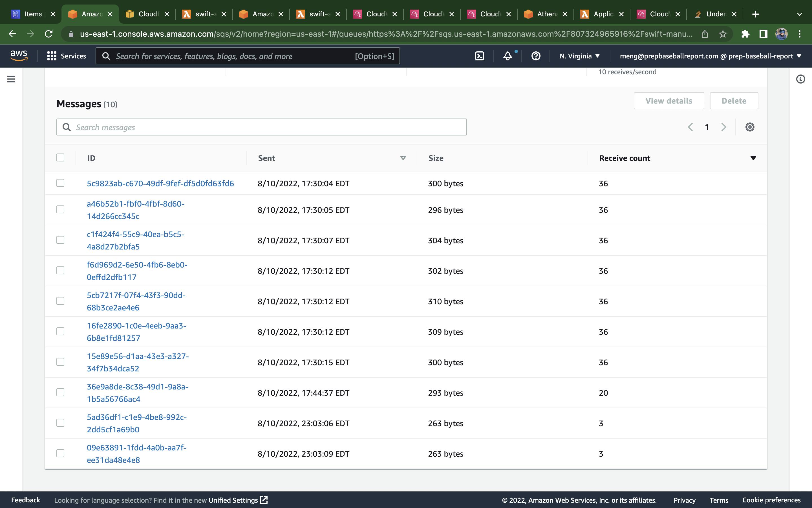Select checkbox for message 36e9a8de
This screenshot has width=812, height=508.
pos(60,392)
